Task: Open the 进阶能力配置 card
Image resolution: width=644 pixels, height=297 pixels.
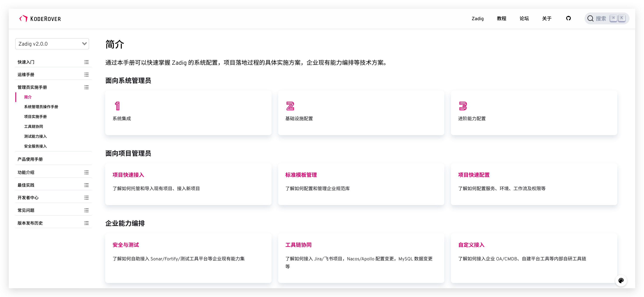Action: 534,113
